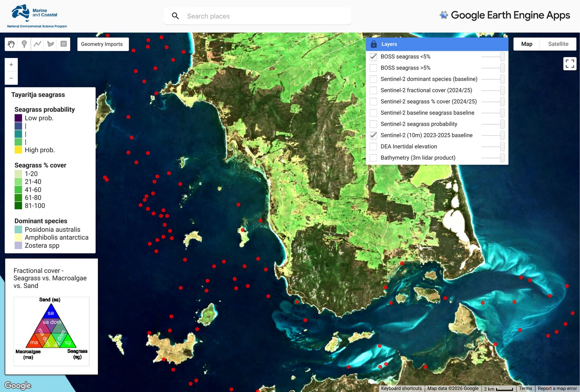Open Keyboard shortcuts
This screenshot has width=580, height=392.
[x=401, y=388]
